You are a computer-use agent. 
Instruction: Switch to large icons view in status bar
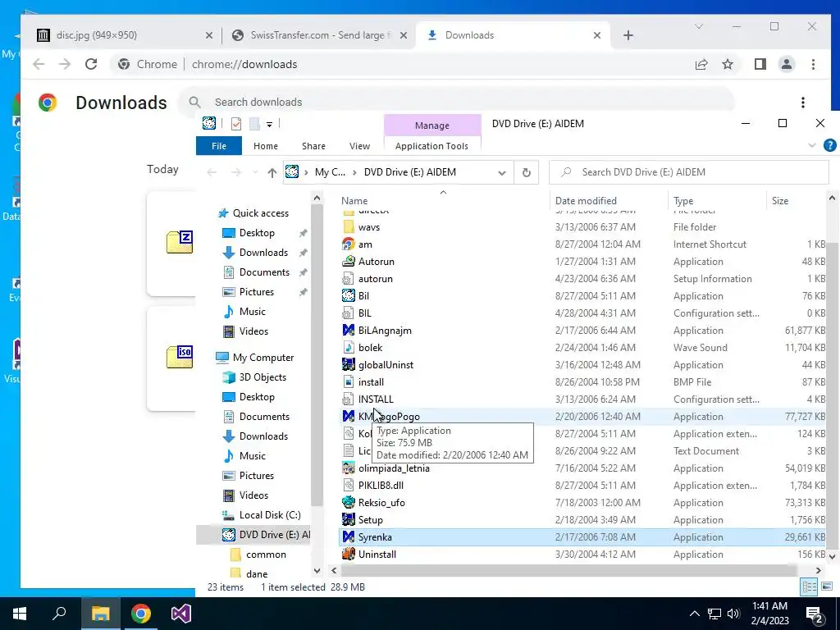point(827,587)
